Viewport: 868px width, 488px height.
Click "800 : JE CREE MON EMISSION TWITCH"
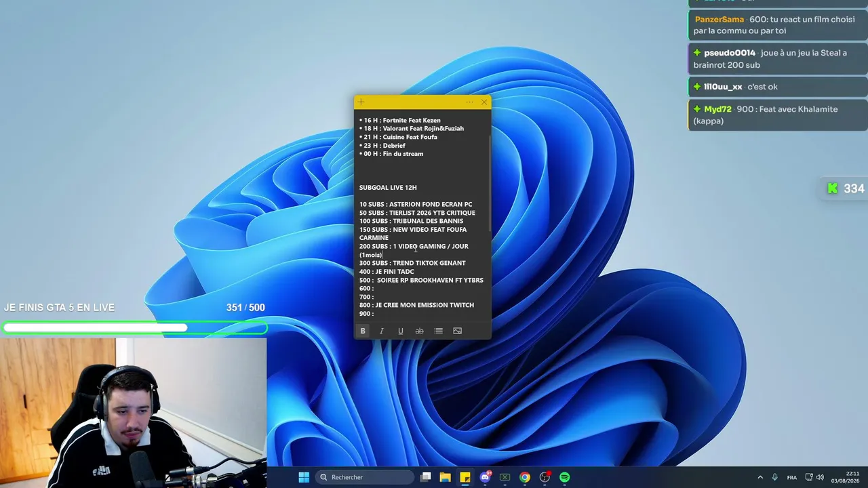416,305
